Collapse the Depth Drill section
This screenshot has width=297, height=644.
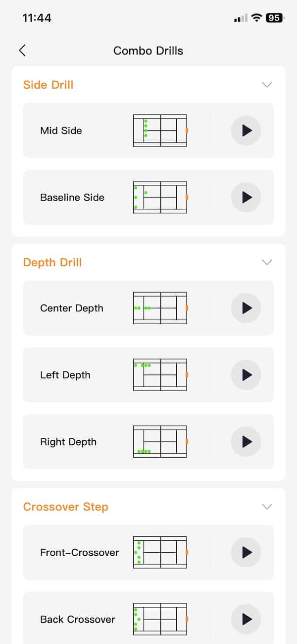pyautogui.click(x=267, y=262)
